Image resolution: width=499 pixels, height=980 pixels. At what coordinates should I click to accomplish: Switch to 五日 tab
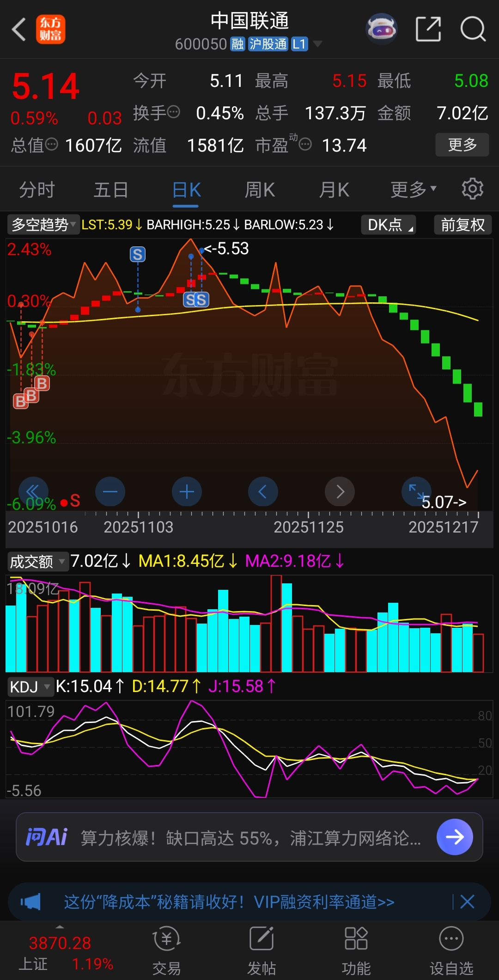tap(111, 190)
